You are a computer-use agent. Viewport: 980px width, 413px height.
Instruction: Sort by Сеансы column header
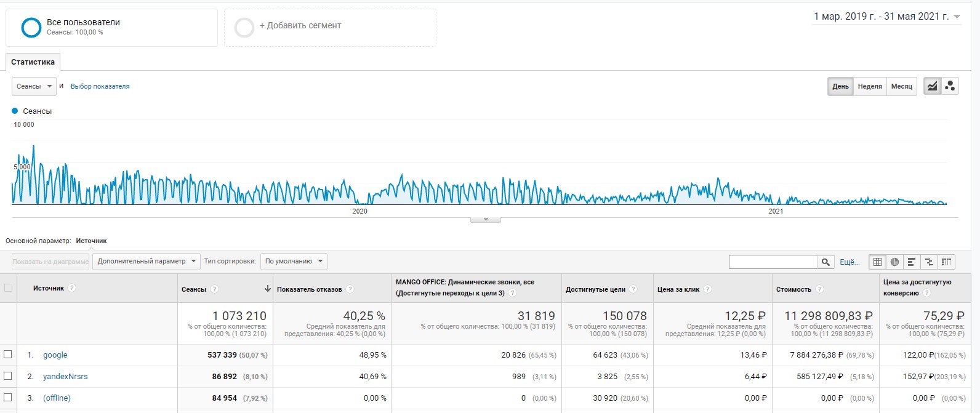point(193,289)
